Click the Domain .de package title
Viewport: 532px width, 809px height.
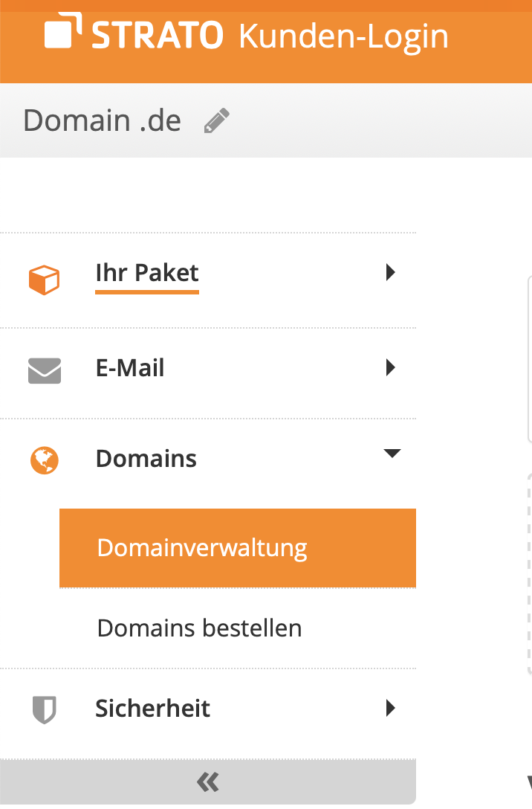pos(102,120)
